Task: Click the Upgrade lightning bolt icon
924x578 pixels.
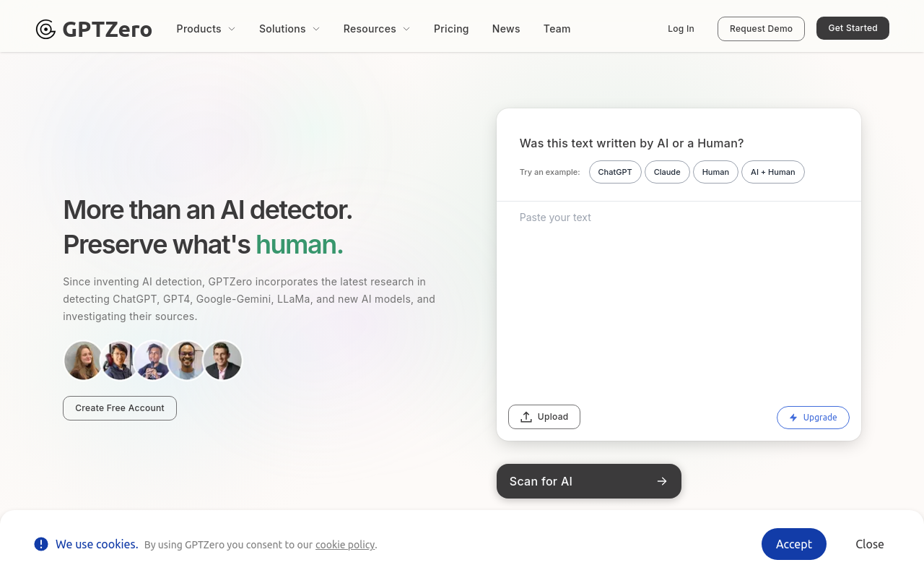Action: coord(793,418)
